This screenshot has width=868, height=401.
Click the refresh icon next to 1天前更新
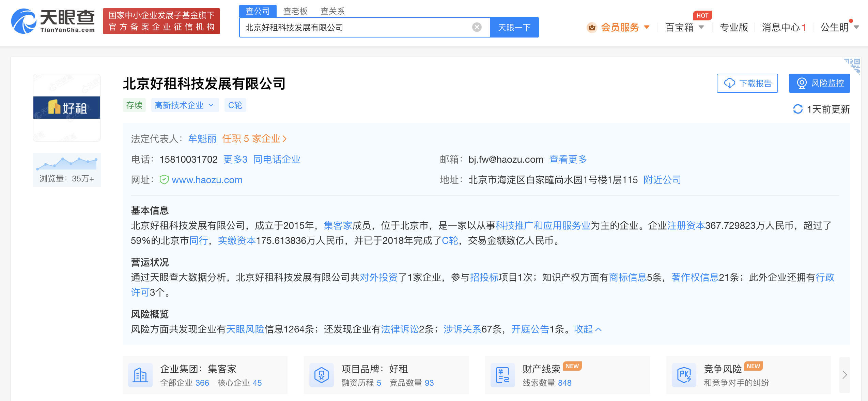tap(798, 109)
